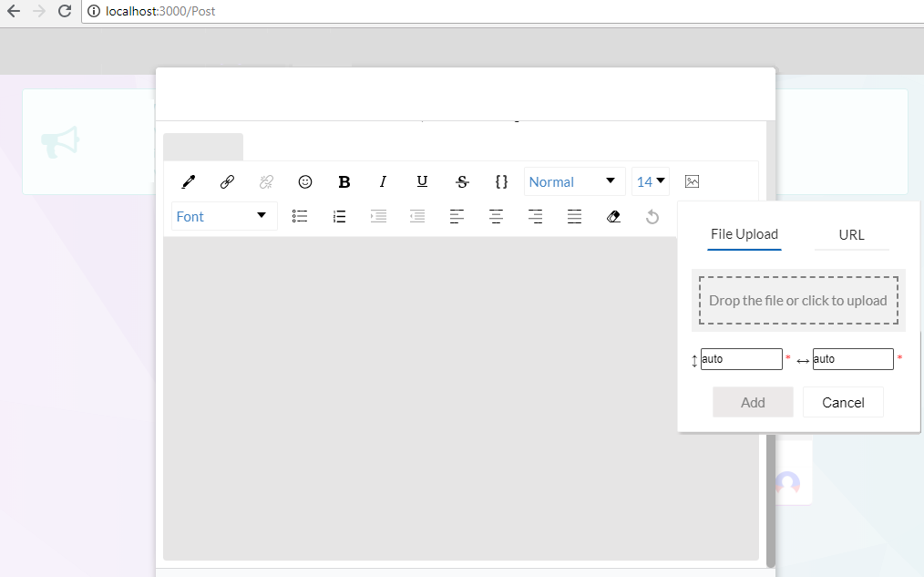Open the insert link tool
Viewport: 924px width, 577px height.
(x=227, y=181)
